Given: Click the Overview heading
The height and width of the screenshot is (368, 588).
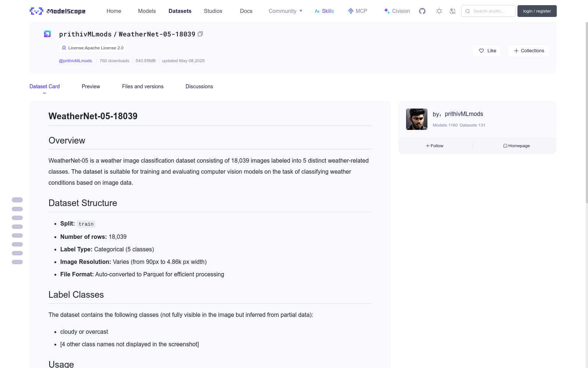Looking at the screenshot, I should pos(67,141).
